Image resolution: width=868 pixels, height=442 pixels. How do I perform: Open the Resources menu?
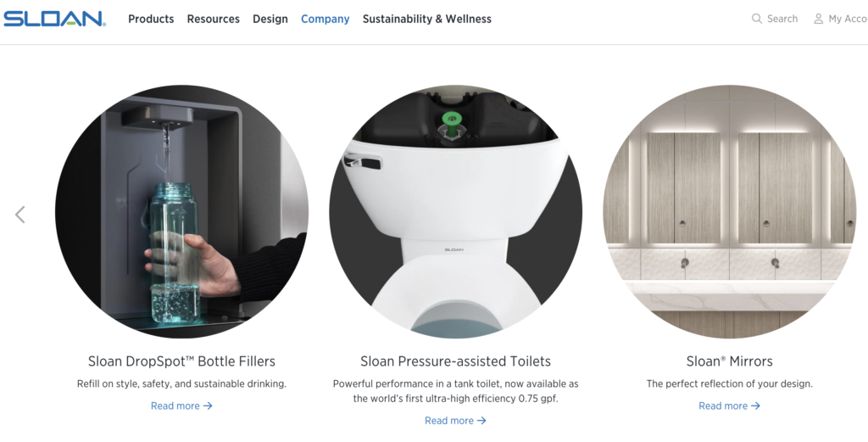213,19
